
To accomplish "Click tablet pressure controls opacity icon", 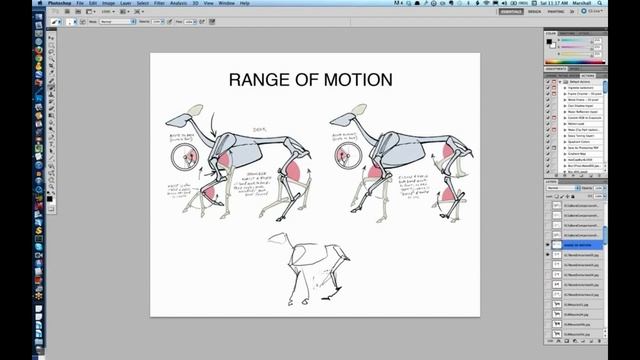I will point(169,22).
